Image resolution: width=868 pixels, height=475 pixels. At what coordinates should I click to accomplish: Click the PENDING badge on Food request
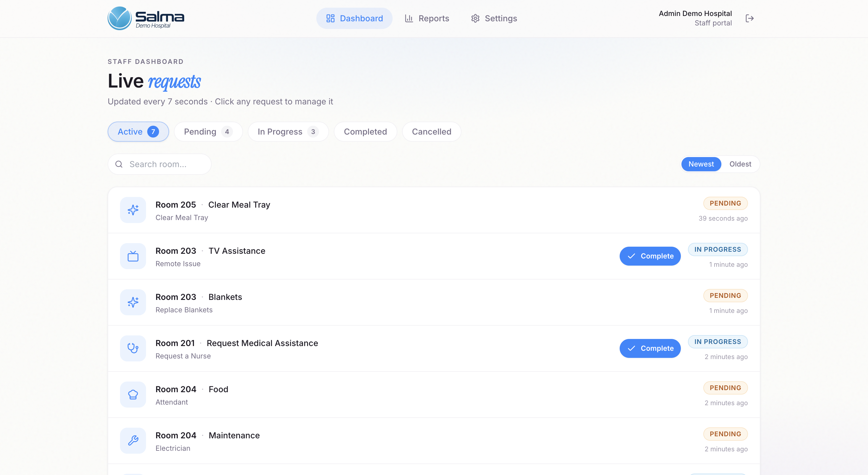[725, 388]
